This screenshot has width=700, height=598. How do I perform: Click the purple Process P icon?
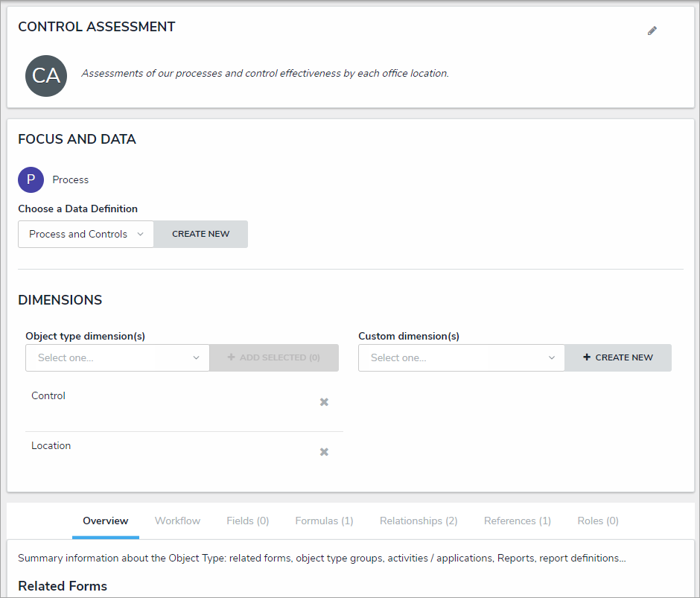31,179
